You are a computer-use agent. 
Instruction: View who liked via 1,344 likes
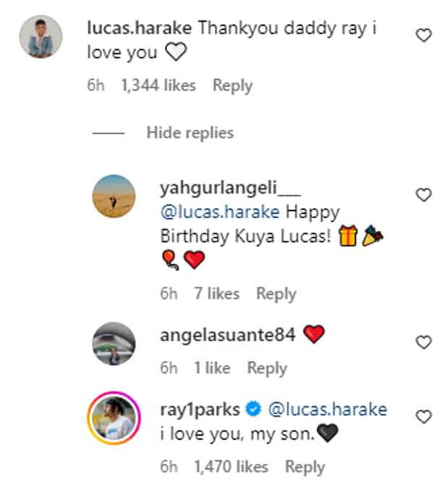point(158,86)
